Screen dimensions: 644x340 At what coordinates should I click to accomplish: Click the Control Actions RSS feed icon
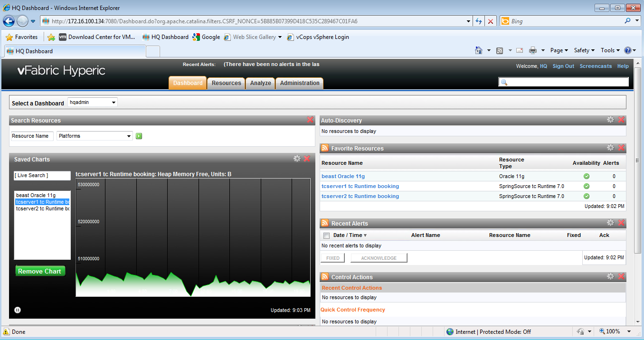[x=325, y=277]
